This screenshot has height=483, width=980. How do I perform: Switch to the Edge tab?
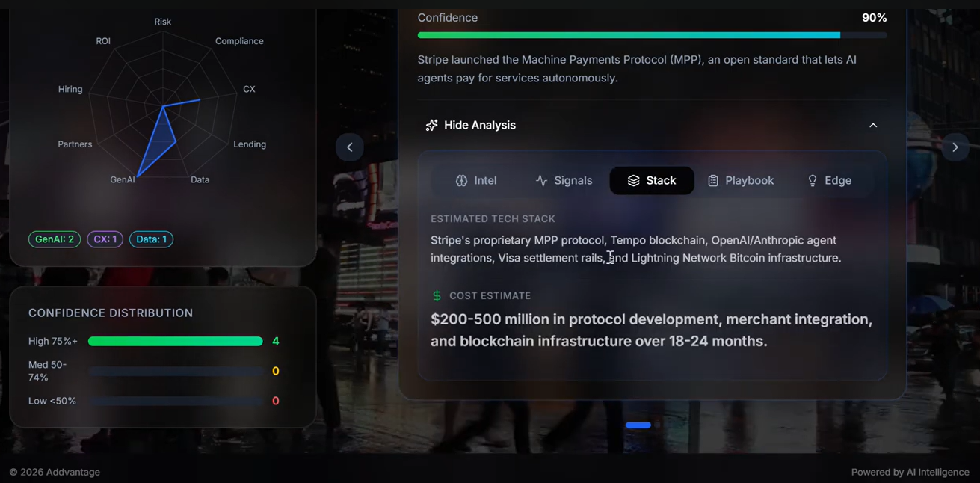tap(829, 180)
